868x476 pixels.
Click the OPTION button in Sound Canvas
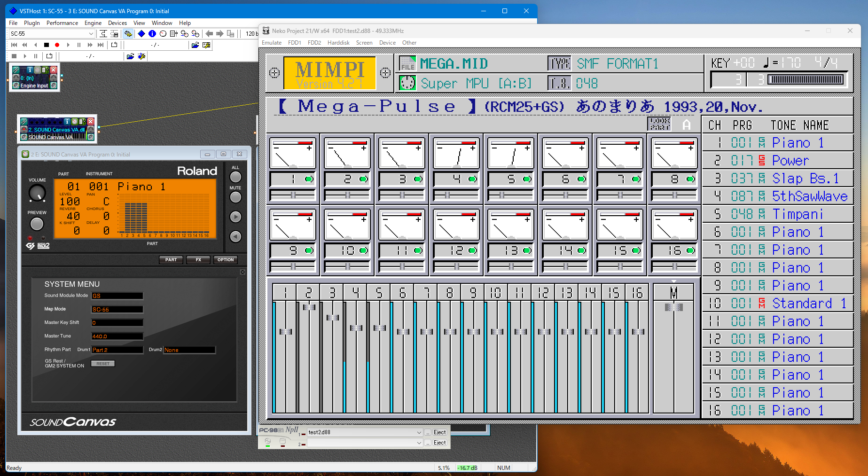pos(226,259)
